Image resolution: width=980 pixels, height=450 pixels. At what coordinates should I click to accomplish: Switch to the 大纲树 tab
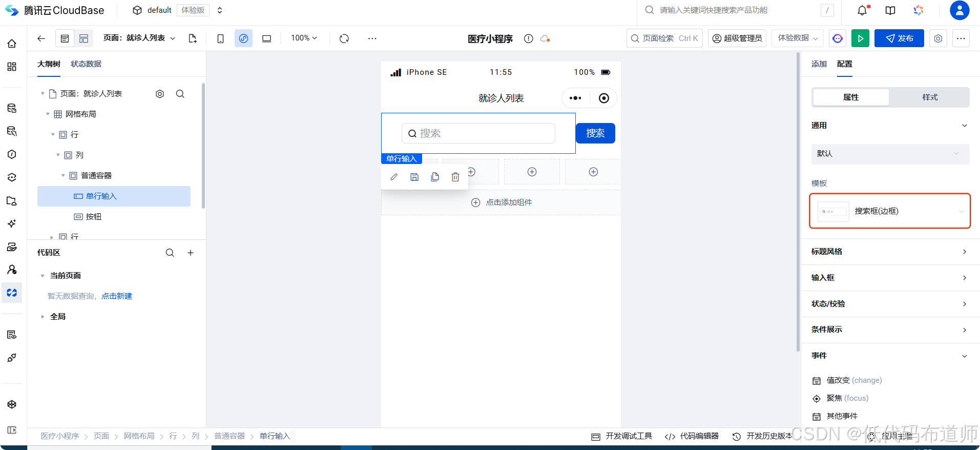click(49, 64)
